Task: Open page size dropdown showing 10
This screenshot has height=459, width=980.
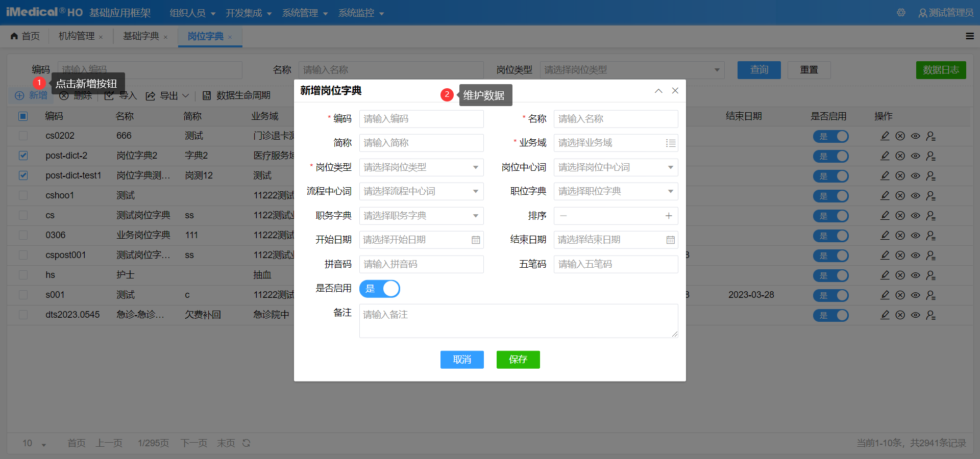Action: [x=34, y=443]
